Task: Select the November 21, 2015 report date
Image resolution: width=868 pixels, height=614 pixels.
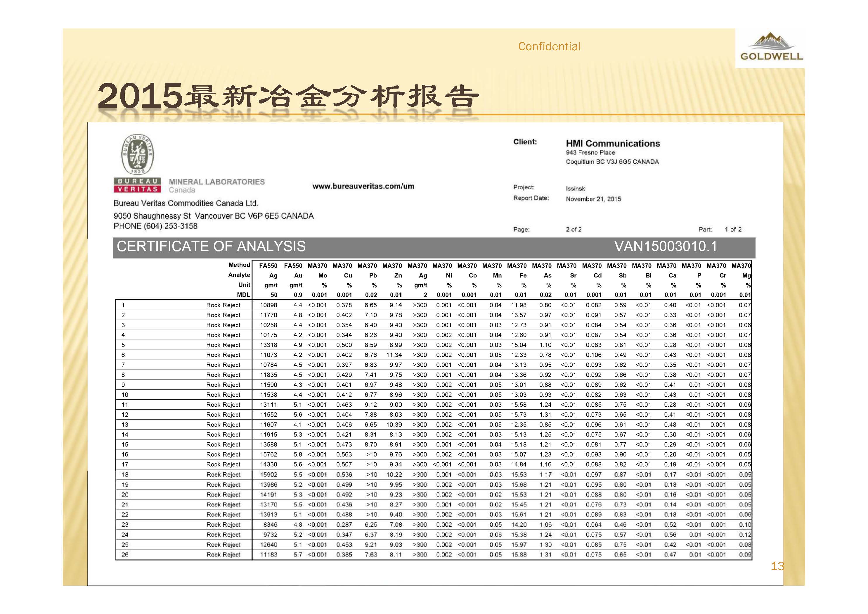Action: tap(593, 199)
